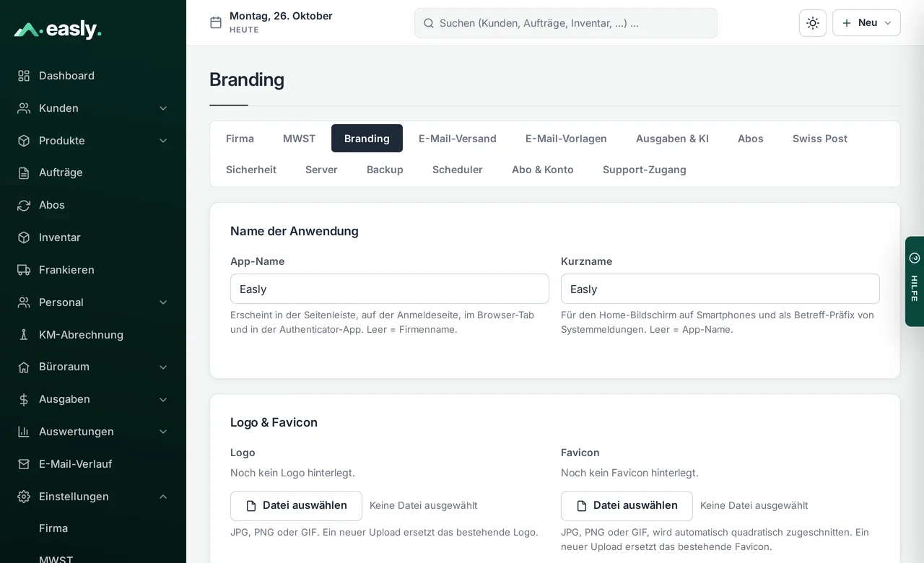Choose a Favicon file with Datei auswählen
924x563 pixels.
coord(627,506)
